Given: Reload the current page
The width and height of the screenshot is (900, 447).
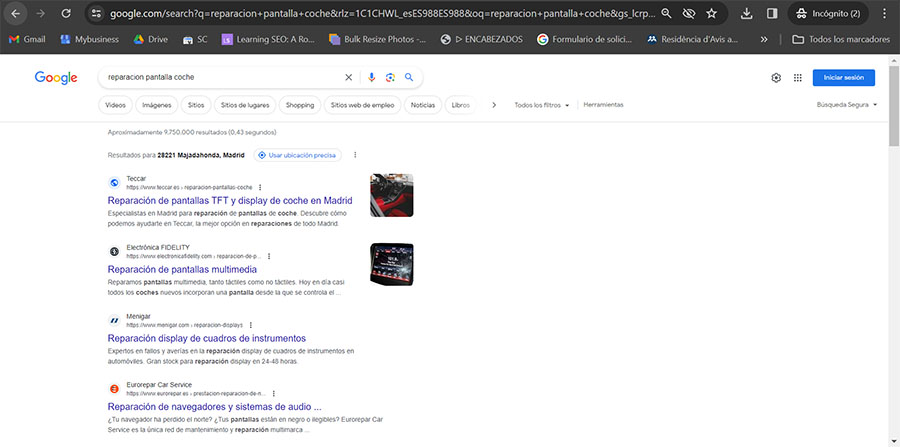Looking at the screenshot, I should point(66,13).
